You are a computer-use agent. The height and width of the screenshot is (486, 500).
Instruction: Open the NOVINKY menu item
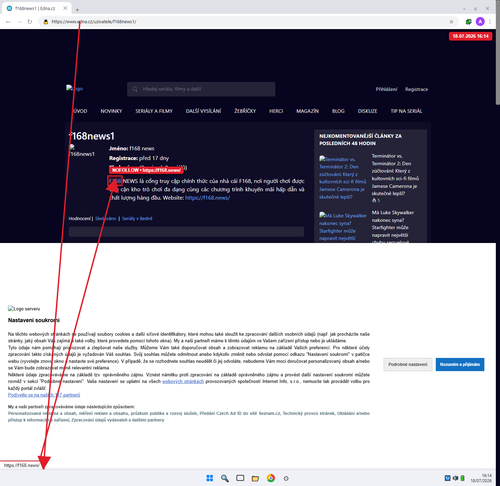point(111,111)
